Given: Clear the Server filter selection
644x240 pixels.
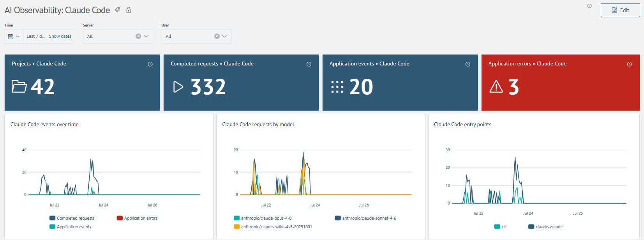Looking at the screenshot, I should coord(138,36).
